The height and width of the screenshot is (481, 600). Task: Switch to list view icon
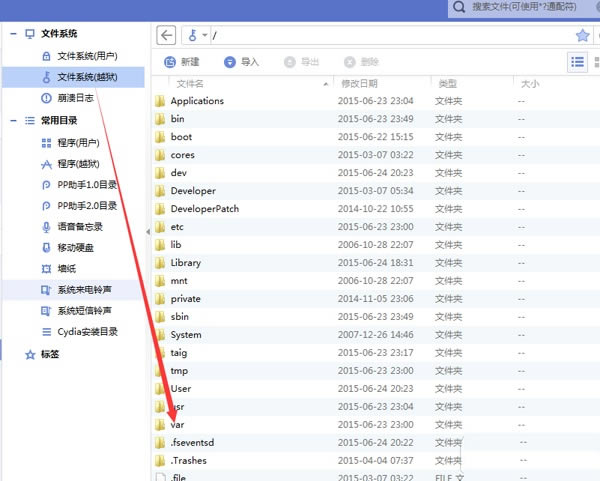[577, 62]
